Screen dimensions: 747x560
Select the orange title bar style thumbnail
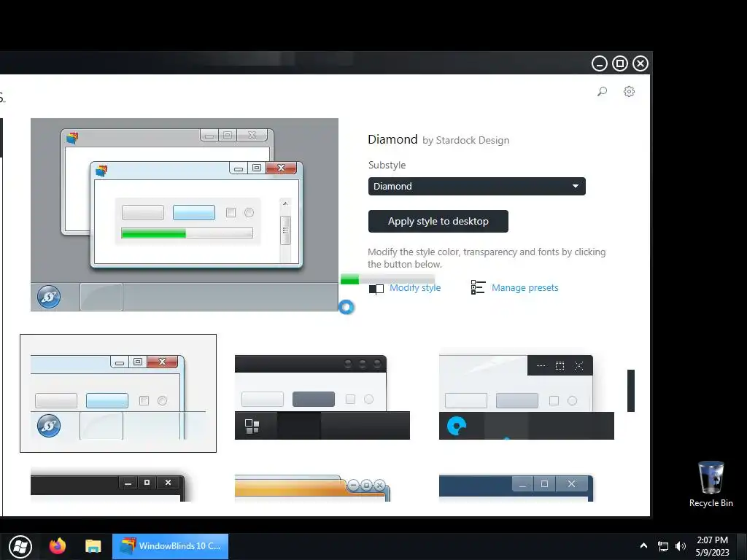tap(312, 488)
